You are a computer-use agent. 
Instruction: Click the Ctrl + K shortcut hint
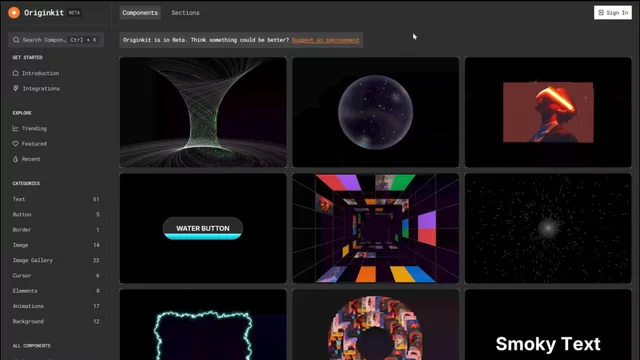[x=83, y=40]
